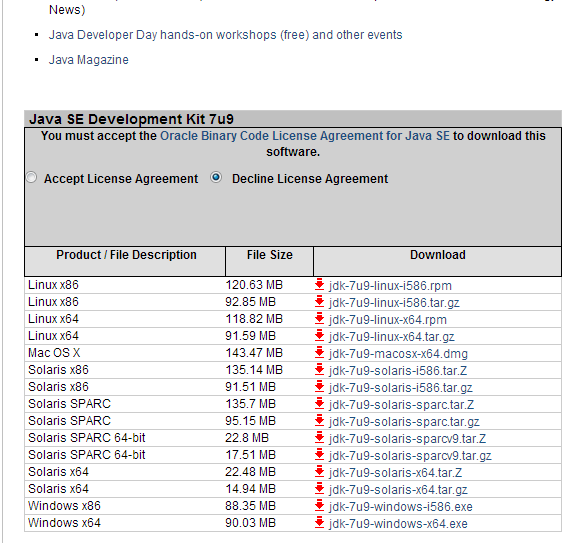Click download arrow icon for jdk-7u9-solaris-i586.tar.Z
This screenshot has width=580, height=543.
(319, 370)
